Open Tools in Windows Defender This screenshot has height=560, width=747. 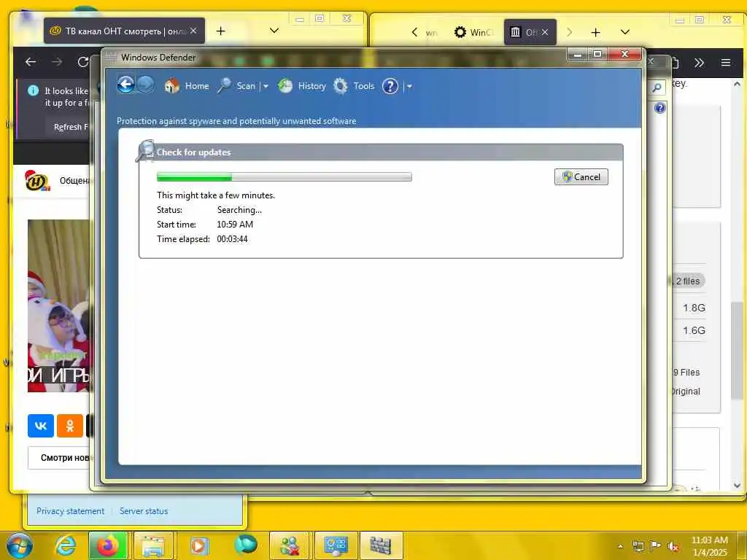tap(354, 86)
